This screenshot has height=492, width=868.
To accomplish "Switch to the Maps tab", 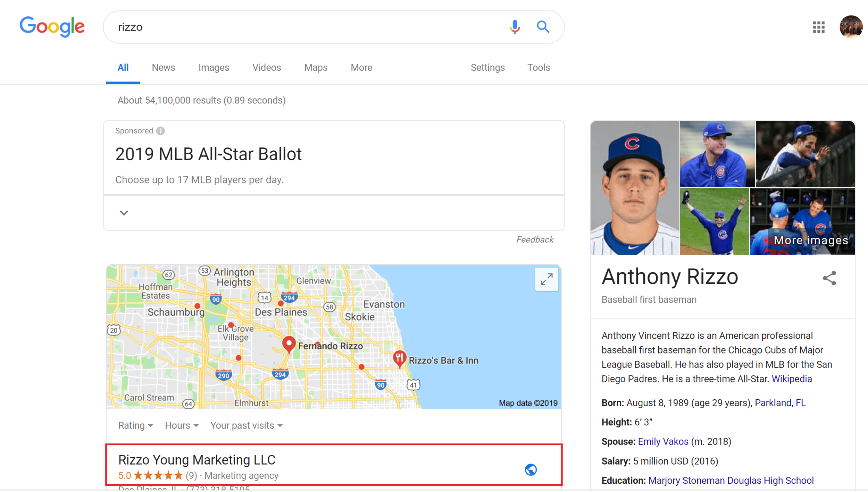I will tap(316, 67).
